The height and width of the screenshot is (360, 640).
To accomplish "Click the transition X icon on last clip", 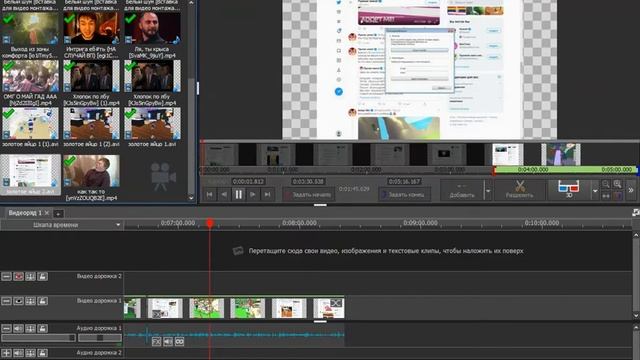I will coord(336,303).
